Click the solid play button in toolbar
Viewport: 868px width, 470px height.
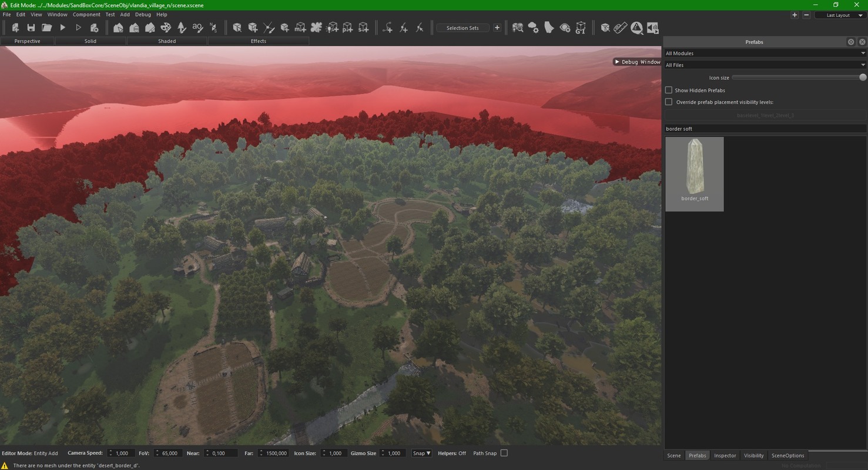63,28
